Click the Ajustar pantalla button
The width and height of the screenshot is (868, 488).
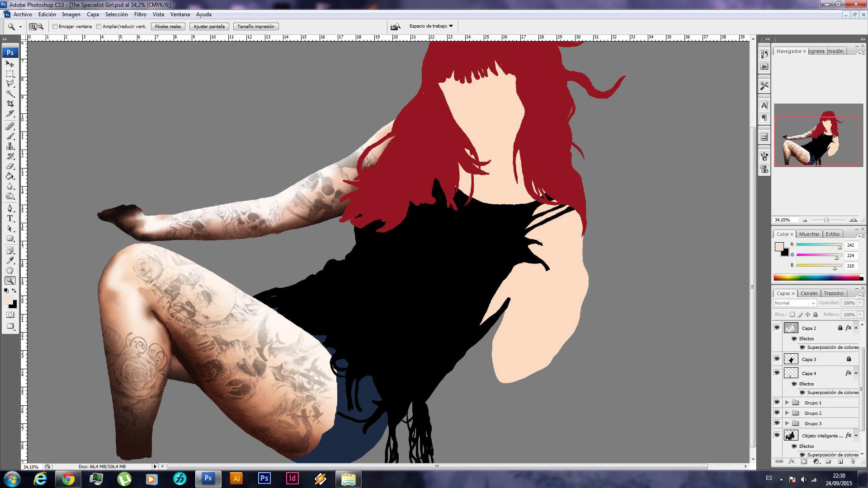[209, 27]
